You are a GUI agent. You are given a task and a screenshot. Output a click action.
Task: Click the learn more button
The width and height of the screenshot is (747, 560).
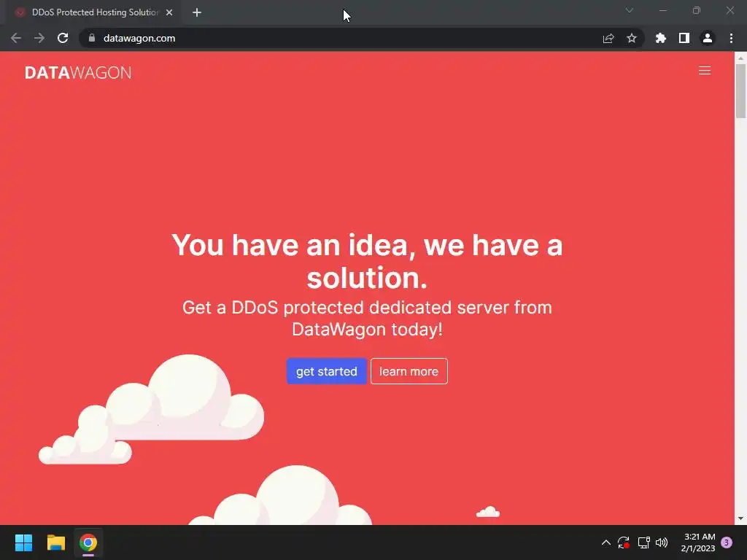[409, 371]
